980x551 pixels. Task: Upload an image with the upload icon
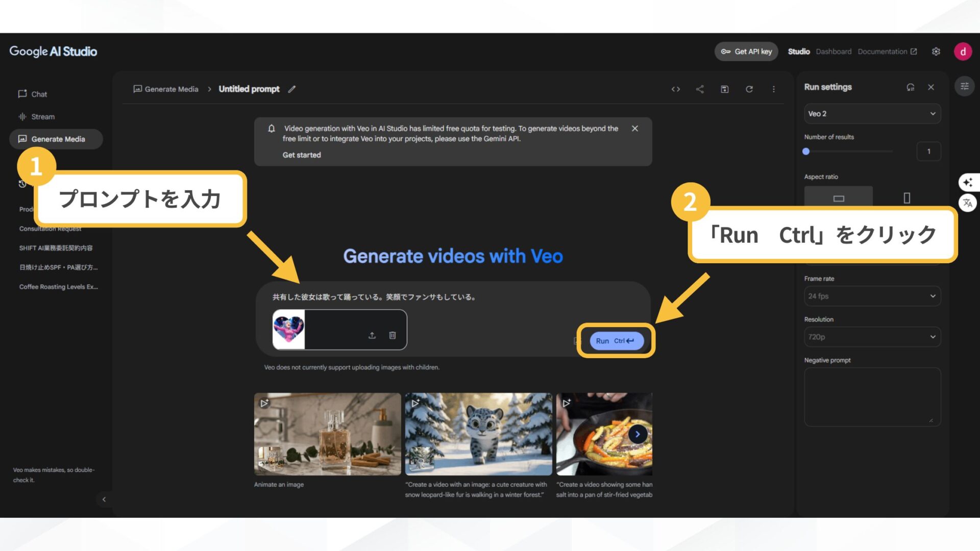[372, 335]
